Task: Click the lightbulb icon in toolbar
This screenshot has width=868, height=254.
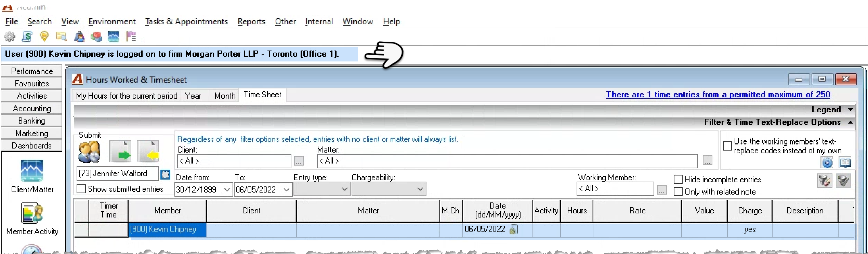Action: tap(44, 37)
